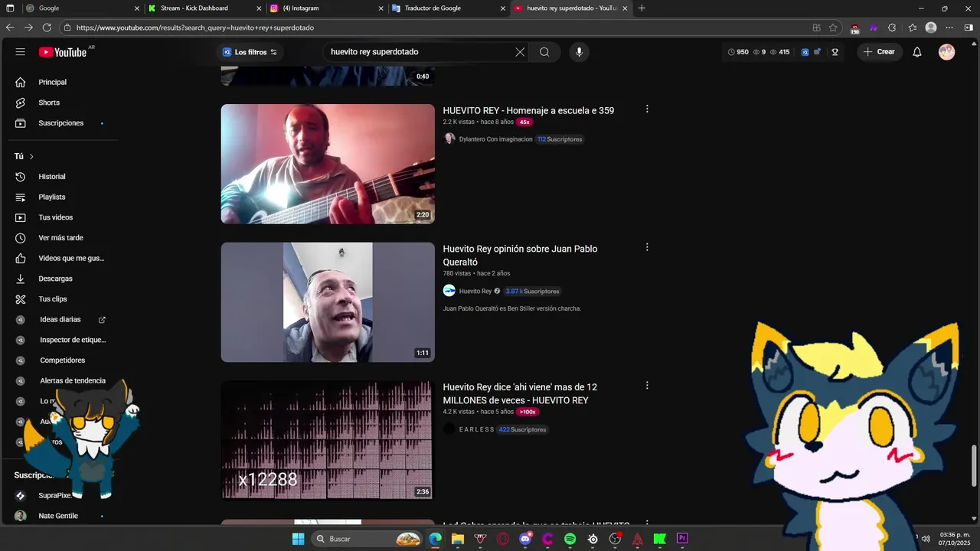Click the Windows Start button

[298, 539]
